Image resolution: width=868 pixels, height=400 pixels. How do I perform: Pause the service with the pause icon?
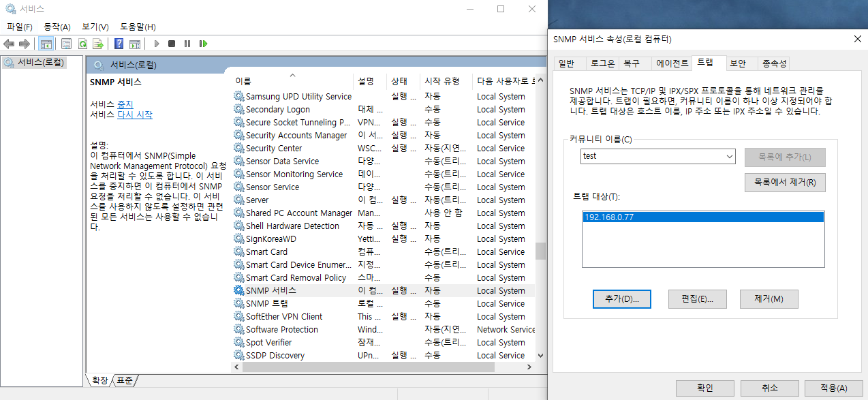pyautogui.click(x=187, y=44)
